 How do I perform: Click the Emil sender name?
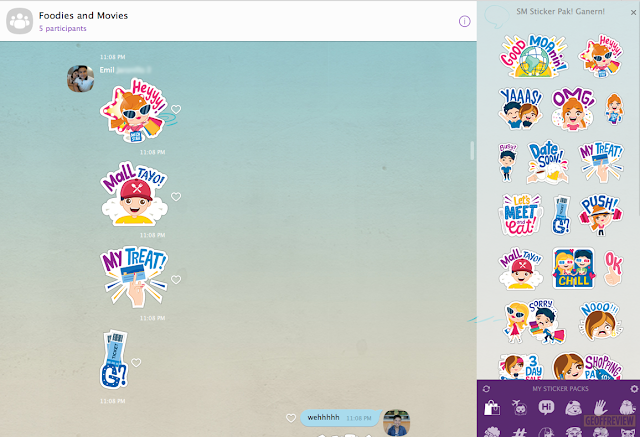click(x=107, y=70)
